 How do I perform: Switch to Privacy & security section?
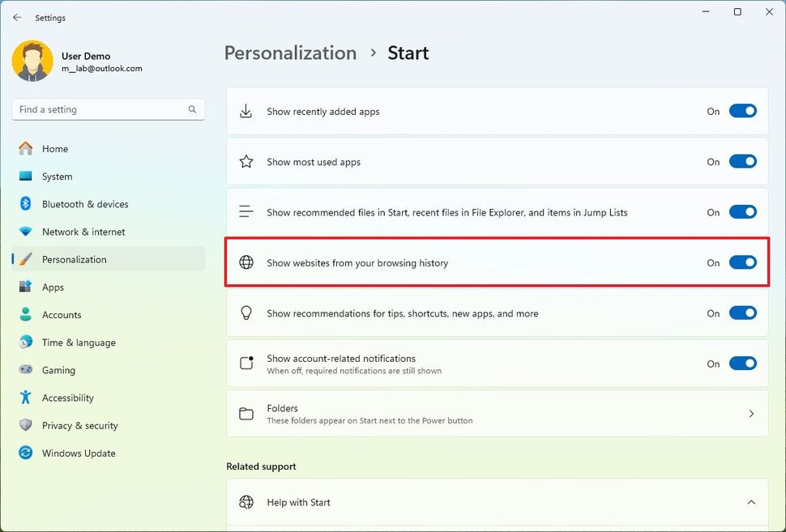25,425
